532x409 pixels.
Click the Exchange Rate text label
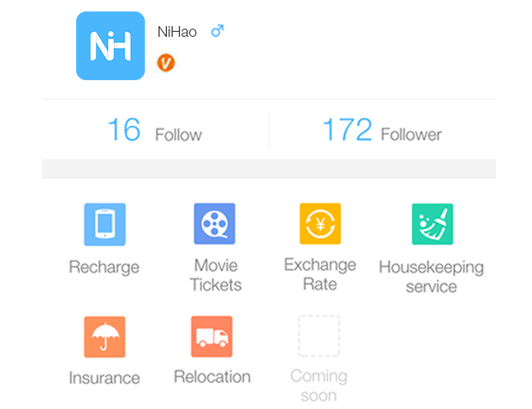320,274
